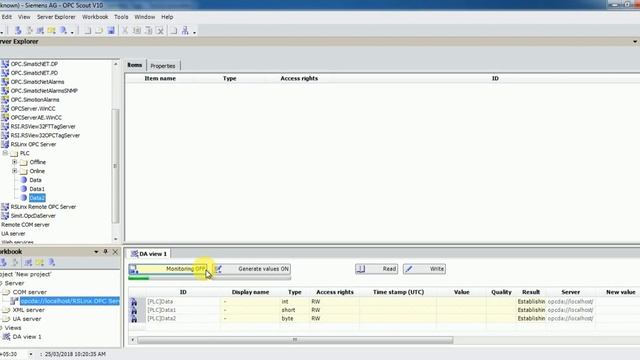Image resolution: width=640 pixels, height=360 pixels.
Task: Open the Server Explorer panel dropdown arrow
Action: click(635, 42)
